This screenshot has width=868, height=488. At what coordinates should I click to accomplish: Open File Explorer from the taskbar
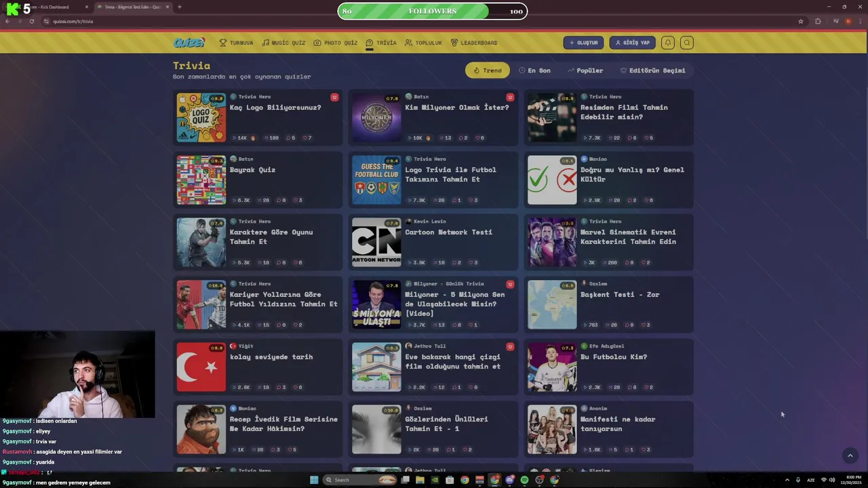(420, 480)
